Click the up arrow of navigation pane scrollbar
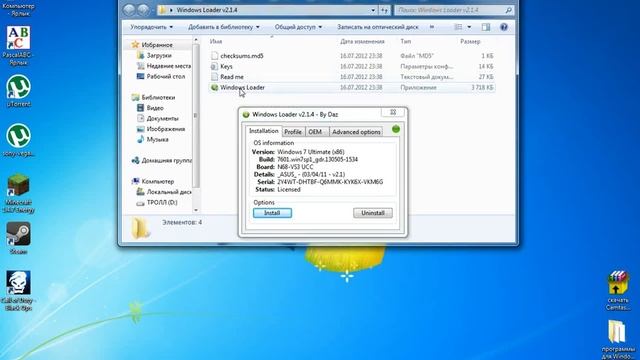The width and height of the screenshot is (640, 360). [196, 40]
